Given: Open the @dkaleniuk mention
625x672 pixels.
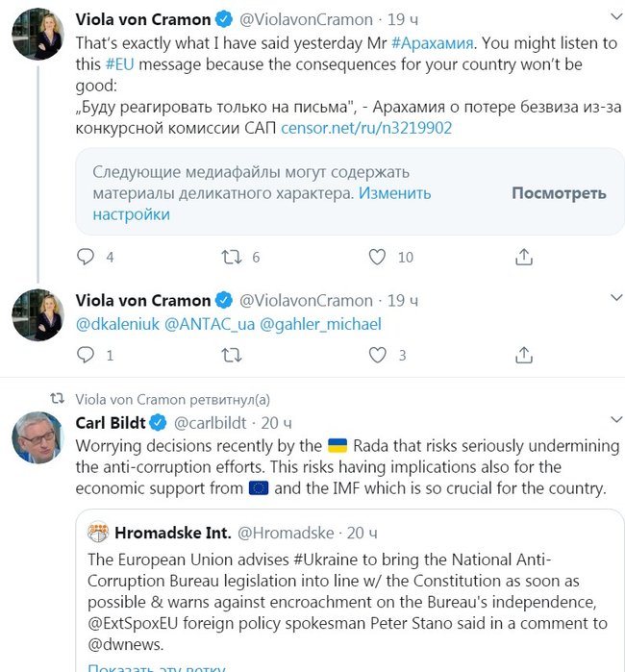Looking at the screenshot, I should pyautogui.click(x=117, y=324).
